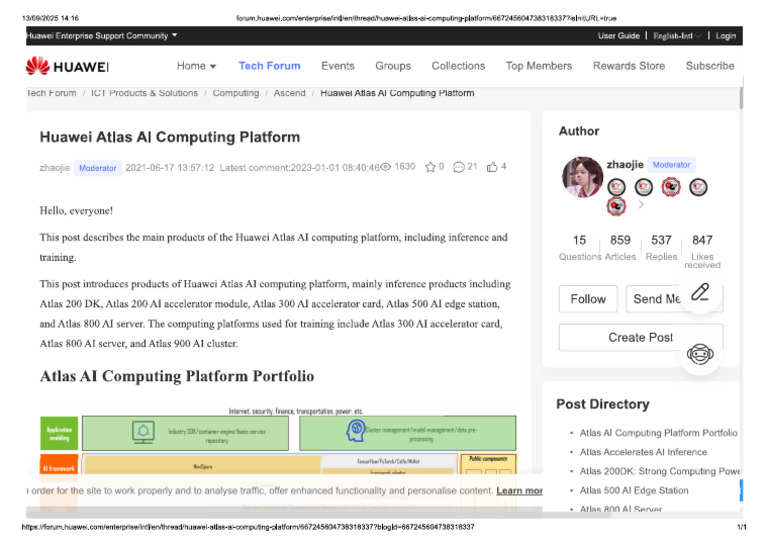Screen dimensions: 768x543
Task: Jump to Atlas 200DK Strong Computing Power
Action: [x=660, y=471]
